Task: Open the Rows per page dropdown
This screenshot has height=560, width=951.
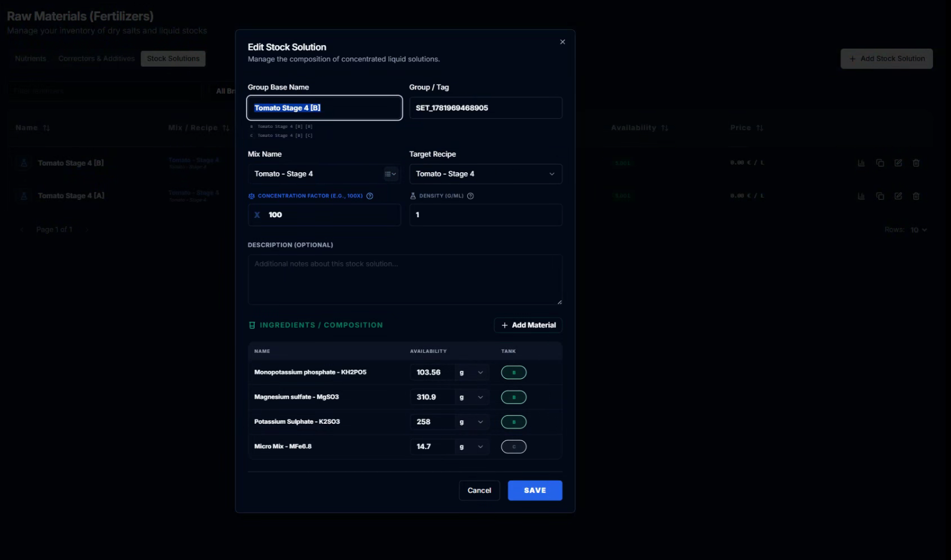Action: [919, 230]
